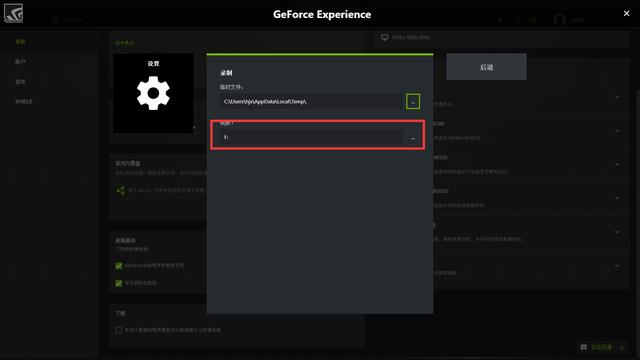Click the C:\Users temp path field
The width and height of the screenshot is (640, 360).
[312, 102]
